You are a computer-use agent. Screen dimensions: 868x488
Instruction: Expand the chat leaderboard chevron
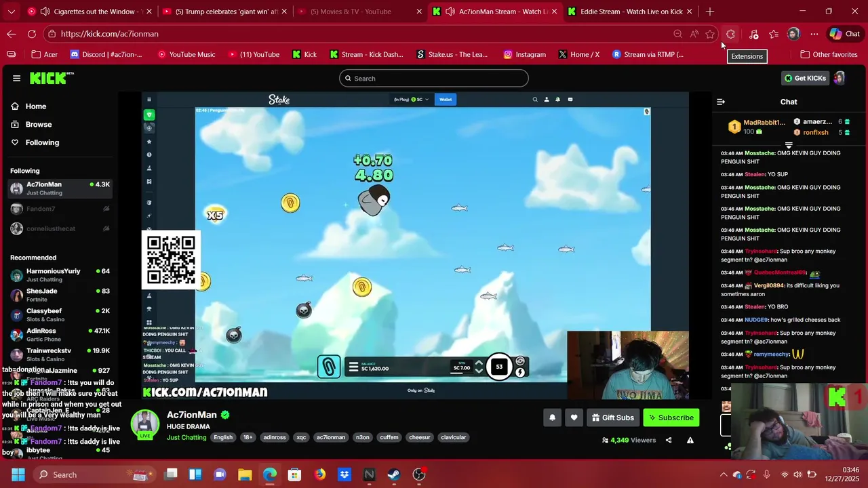789,145
